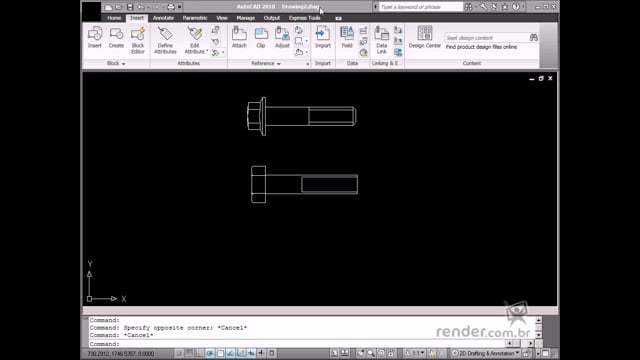Open annotation scale 1:1 dropdown
The width and height of the screenshot is (640, 360).
tap(422, 353)
